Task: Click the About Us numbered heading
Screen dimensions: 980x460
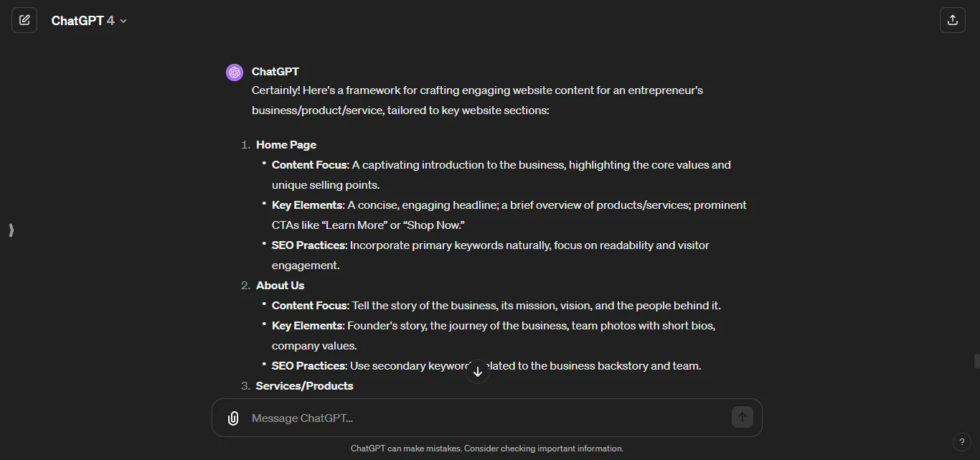Action: click(280, 285)
